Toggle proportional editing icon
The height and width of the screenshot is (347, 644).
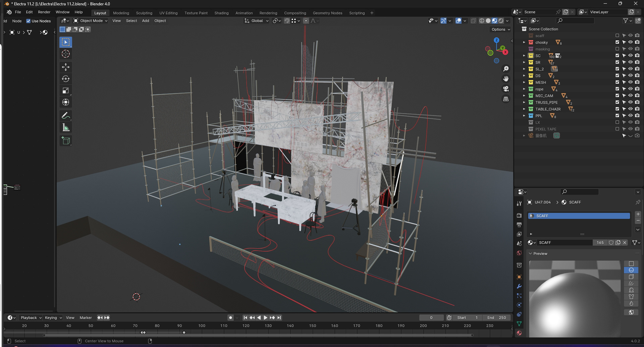306,21
